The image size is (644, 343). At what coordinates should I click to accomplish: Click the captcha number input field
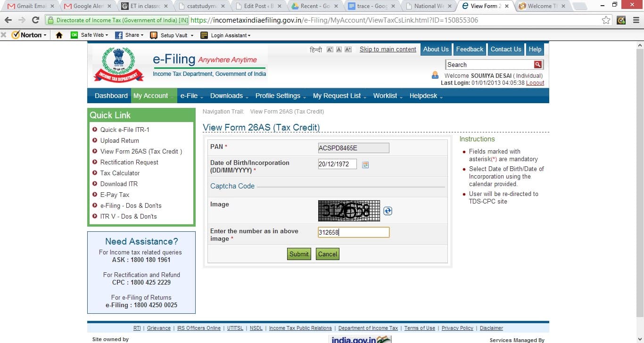click(x=353, y=232)
